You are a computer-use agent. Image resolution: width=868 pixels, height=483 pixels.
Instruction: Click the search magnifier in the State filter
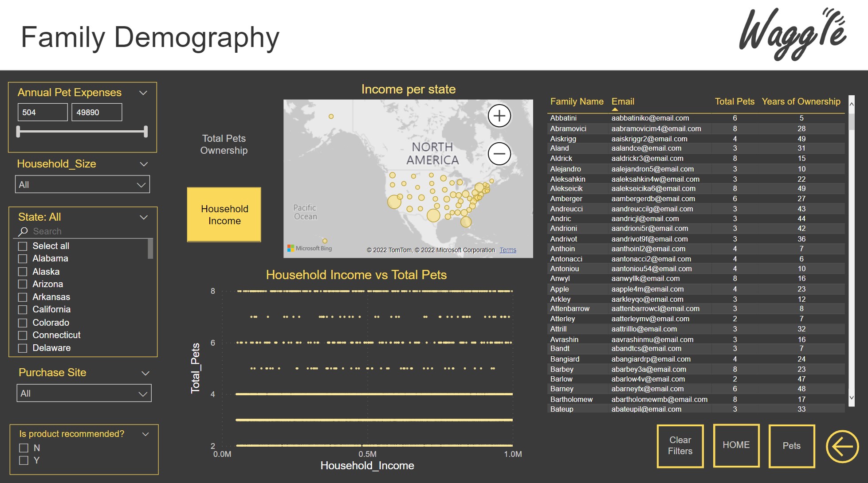pos(22,231)
